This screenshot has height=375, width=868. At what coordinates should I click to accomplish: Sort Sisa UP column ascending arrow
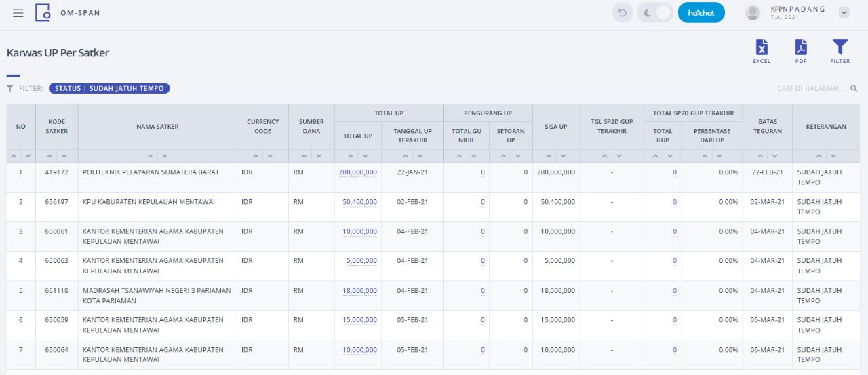548,156
